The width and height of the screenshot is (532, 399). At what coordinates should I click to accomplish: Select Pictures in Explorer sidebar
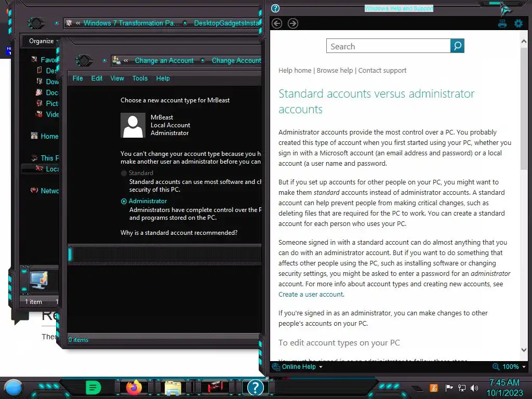click(47, 103)
